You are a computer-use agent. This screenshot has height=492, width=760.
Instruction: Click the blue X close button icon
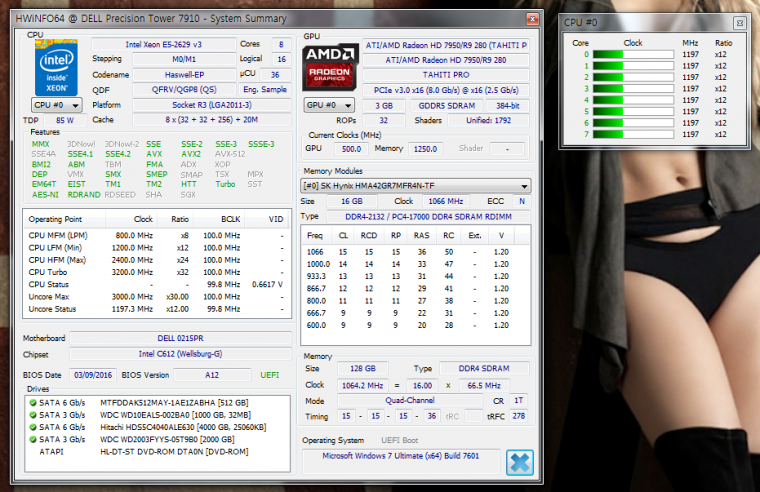click(x=520, y=462)
